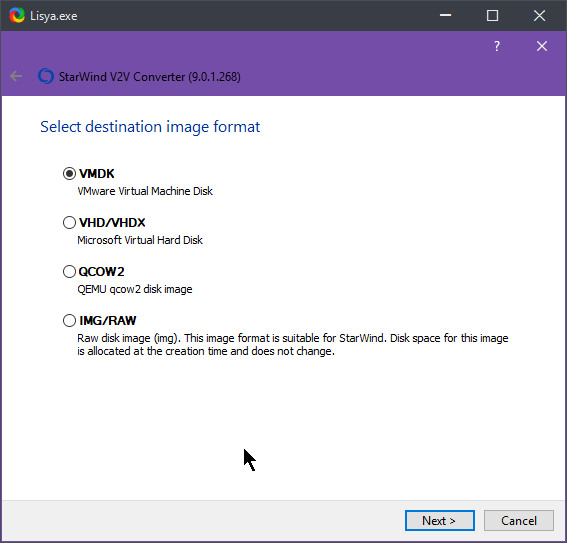Click the VMware Virtual Machine Disk description
567x543 pixels.
point(145,191)
